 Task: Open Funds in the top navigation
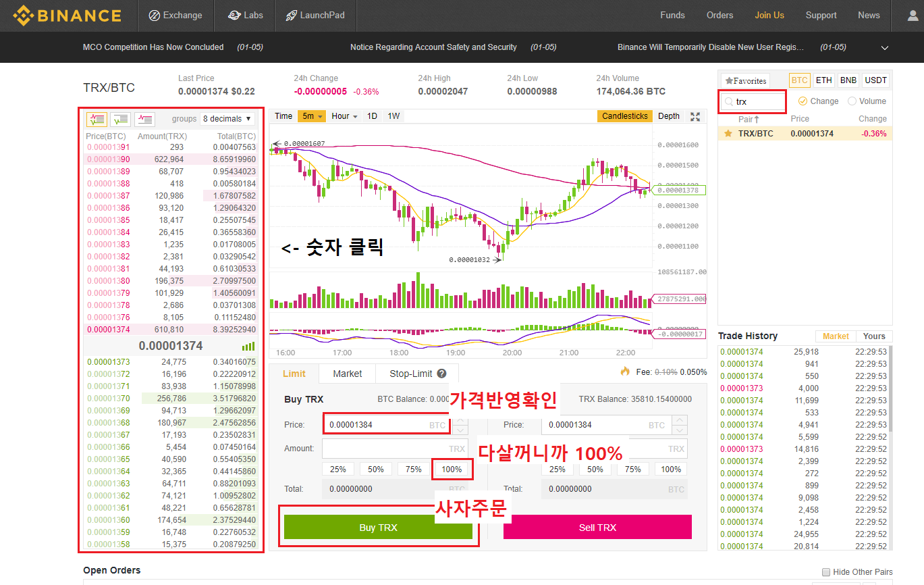tap(672, 15)
